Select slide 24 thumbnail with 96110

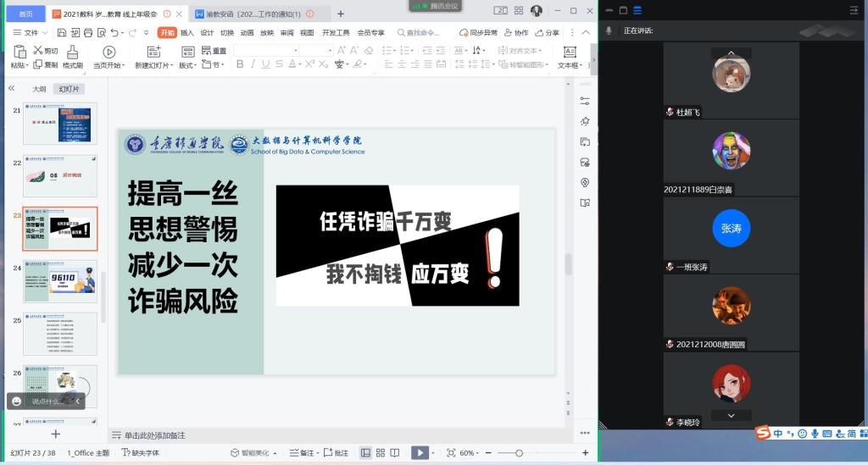click(60, 281)
